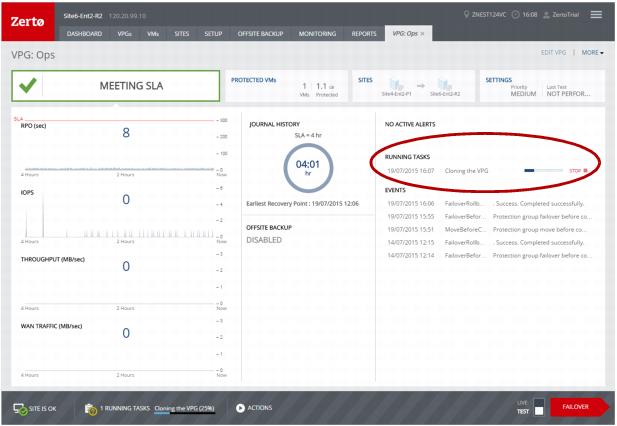Click the running tasks clipboard icon

91,409
